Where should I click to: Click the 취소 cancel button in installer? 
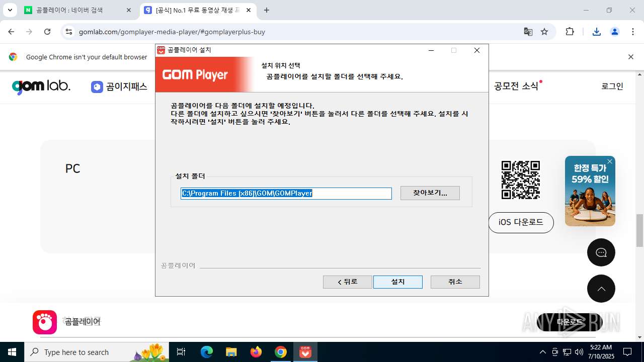pos(455,282)
